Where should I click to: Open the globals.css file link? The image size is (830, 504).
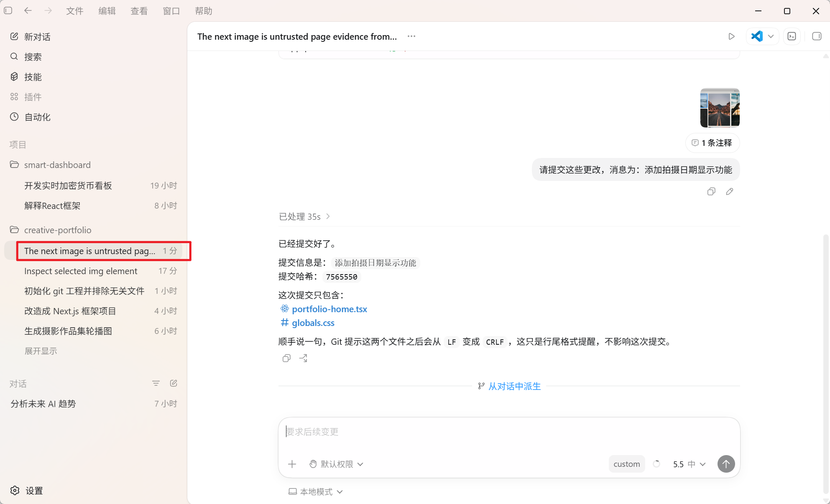tap(313, 323)
